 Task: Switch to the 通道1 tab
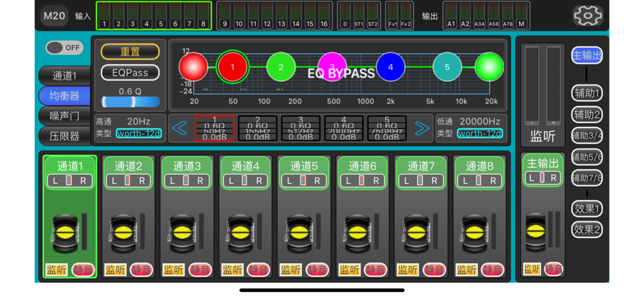point(64,75)
